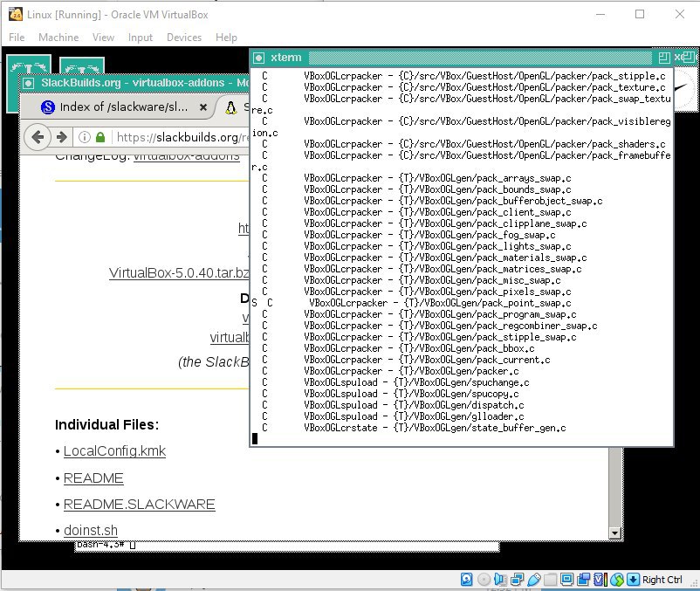Click the 'Right Ctrl' host key label
The width and height of the screenshot is (700, 591).
(662, 580)
